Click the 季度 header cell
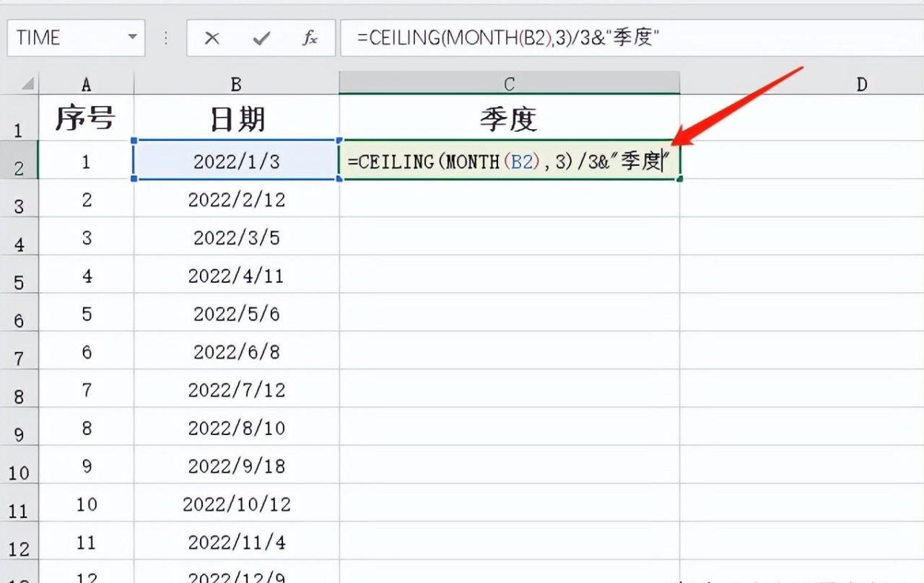 click(509, 118)
